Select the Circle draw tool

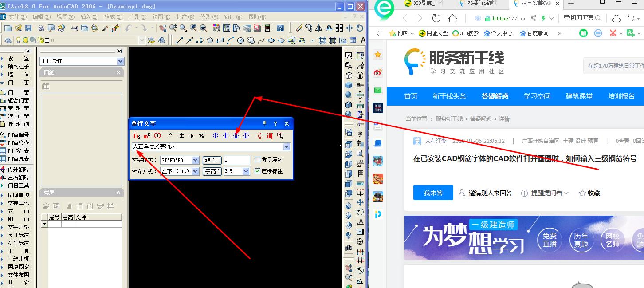coord(240,40)
